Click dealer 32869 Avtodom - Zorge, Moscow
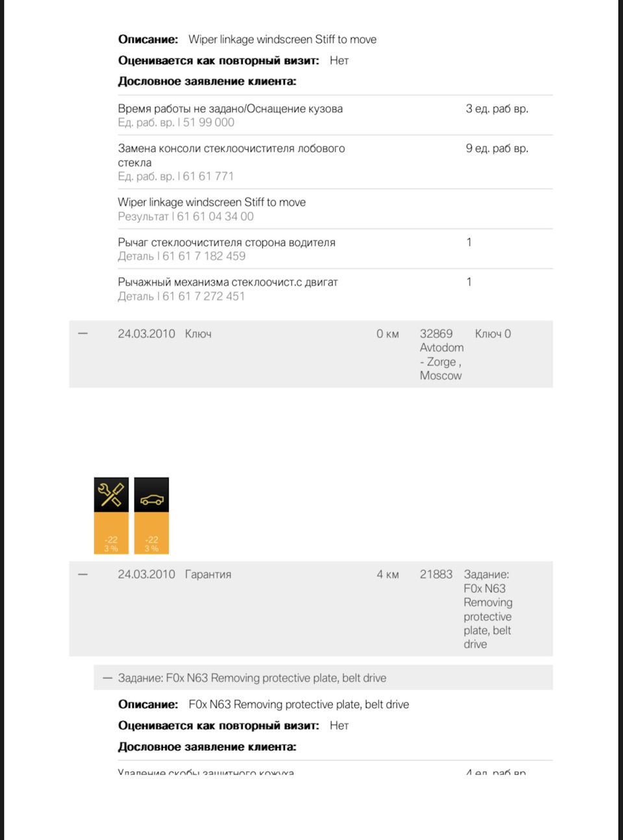The width and height of the screenshot is (623, 840). [441, 354]
